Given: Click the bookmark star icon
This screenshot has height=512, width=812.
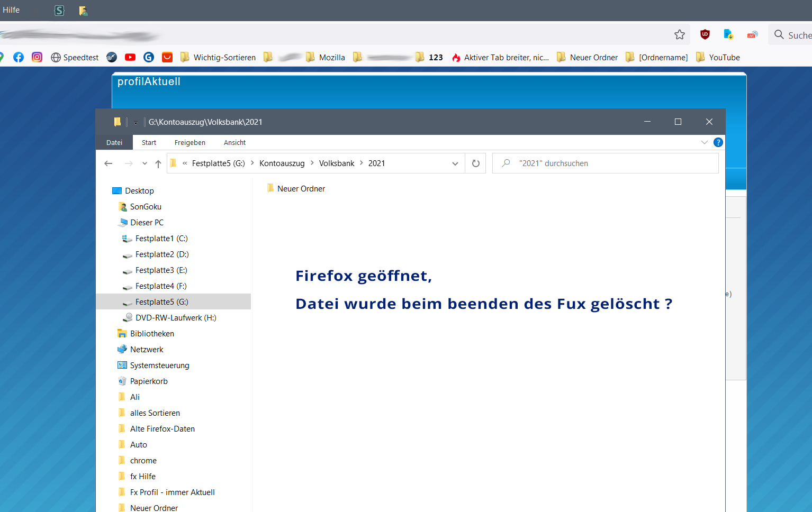Looking at the screenshot, I should click(680, 35).
